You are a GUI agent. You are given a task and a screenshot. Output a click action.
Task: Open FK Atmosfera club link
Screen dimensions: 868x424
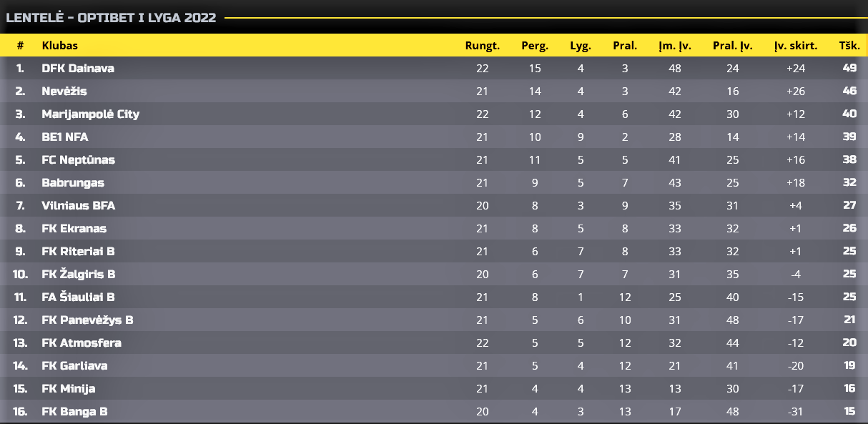pos(82,343)
